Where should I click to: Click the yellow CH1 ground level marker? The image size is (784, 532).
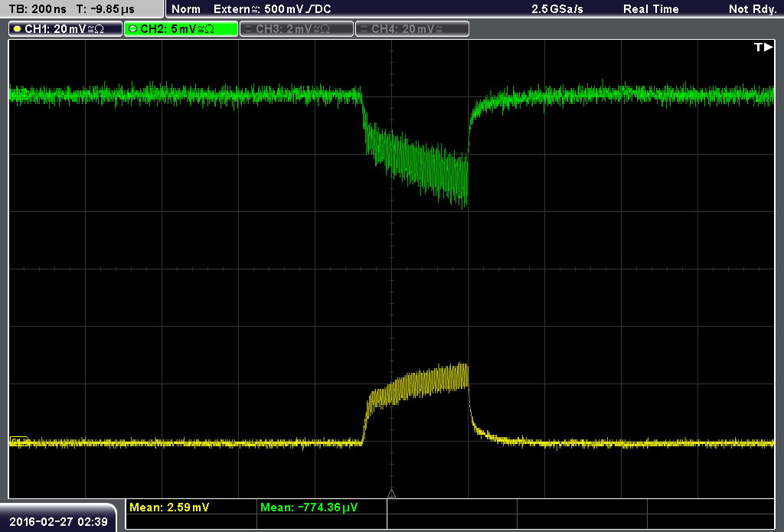[x=20, y=442]
